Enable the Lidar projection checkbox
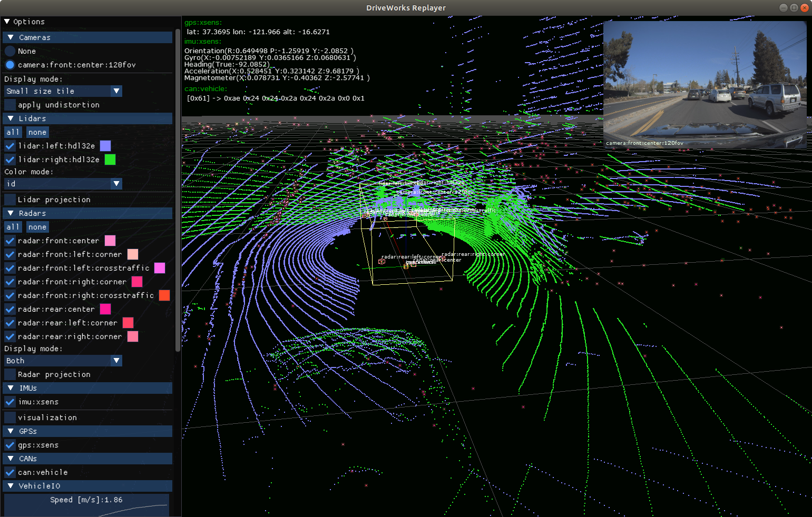The height and width of the screenshot is (517, 812). coord(10,200)
